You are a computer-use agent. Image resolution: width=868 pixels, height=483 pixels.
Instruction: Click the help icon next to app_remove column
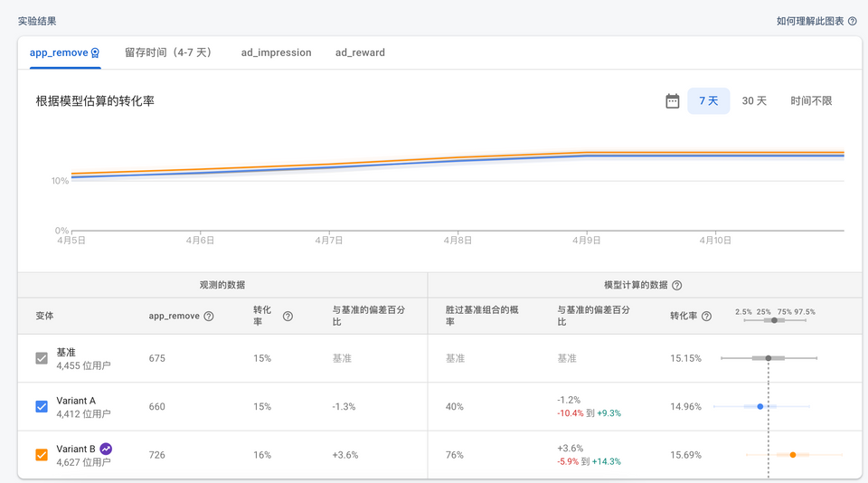tap(209, 317)
